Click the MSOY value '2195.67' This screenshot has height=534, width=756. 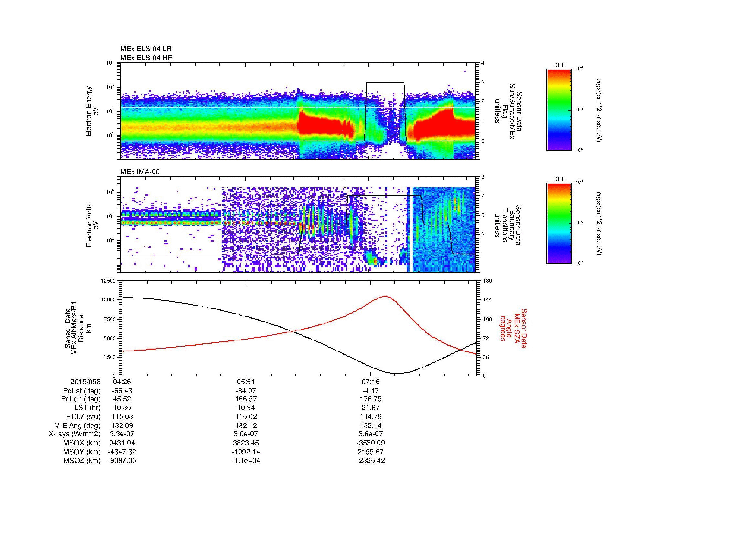371,452
